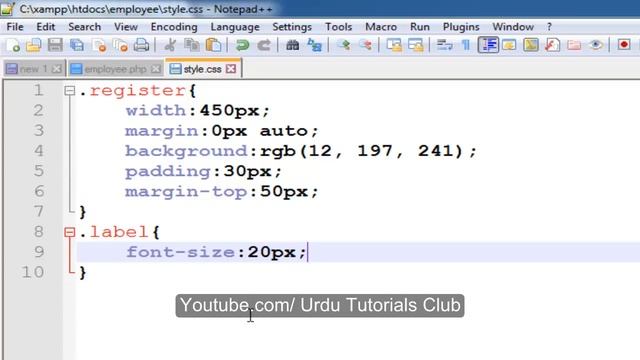Click line number 10 in the margin

click(33, 272)
